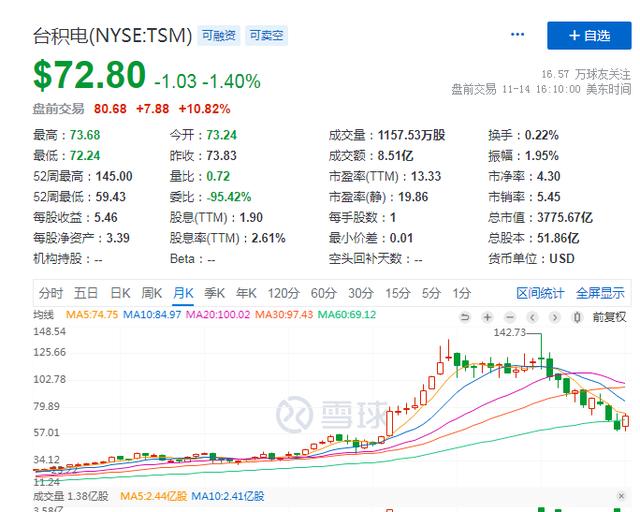Click 52周最低 59.43 value
The image size is (640, 512).
pos(111,197)
